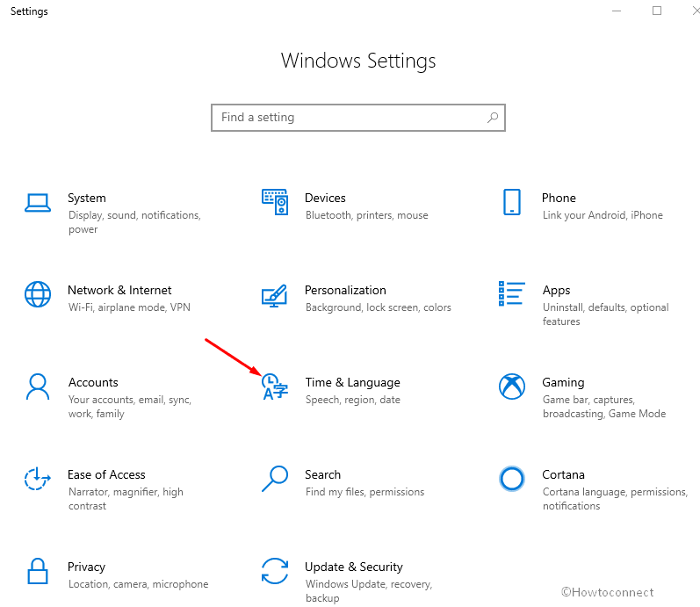The width and height of the screenshot is (700, 607).
Task: Open the Personalization paintbrush icon
Action: pyautogui.click(x=274, y=296)
